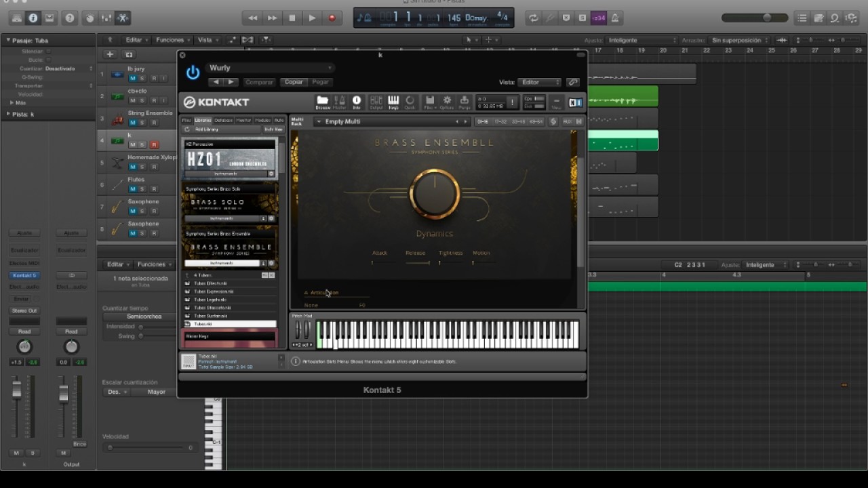This screenshot has height=488, width=868.
Task: Open the Empty Multi rack dropdown
Action: (391, 121)
